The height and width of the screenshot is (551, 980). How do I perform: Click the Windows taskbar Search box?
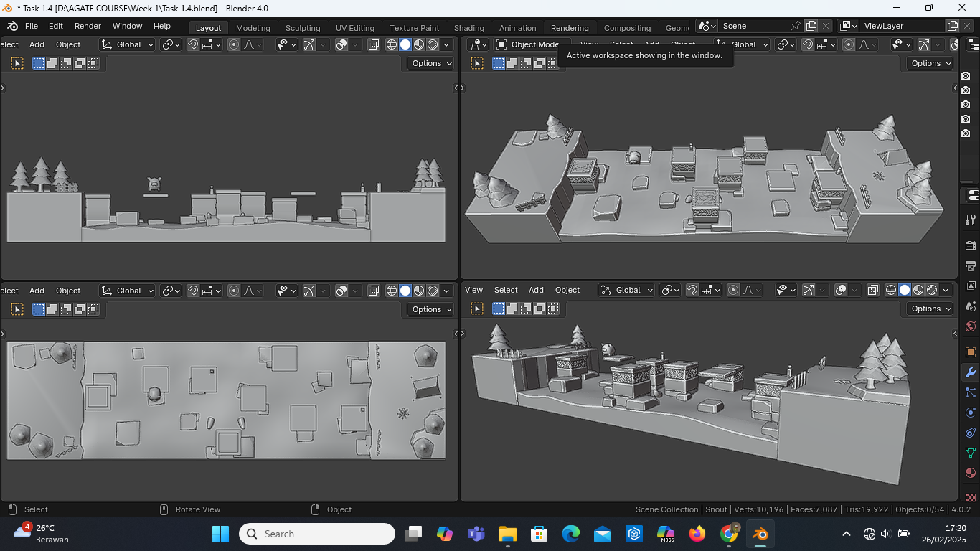tap(317, 534)
